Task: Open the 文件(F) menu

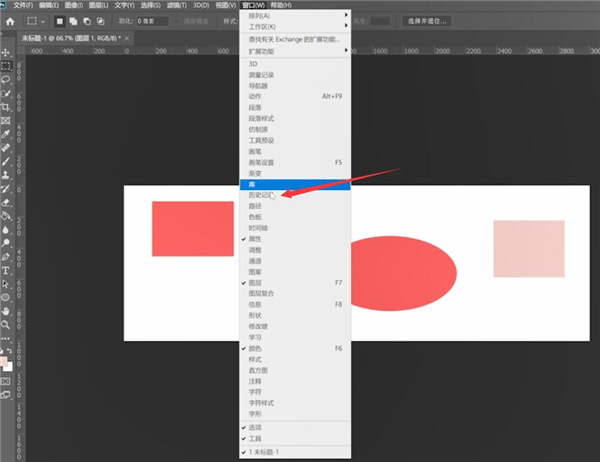Action: (x=23, y=5)
